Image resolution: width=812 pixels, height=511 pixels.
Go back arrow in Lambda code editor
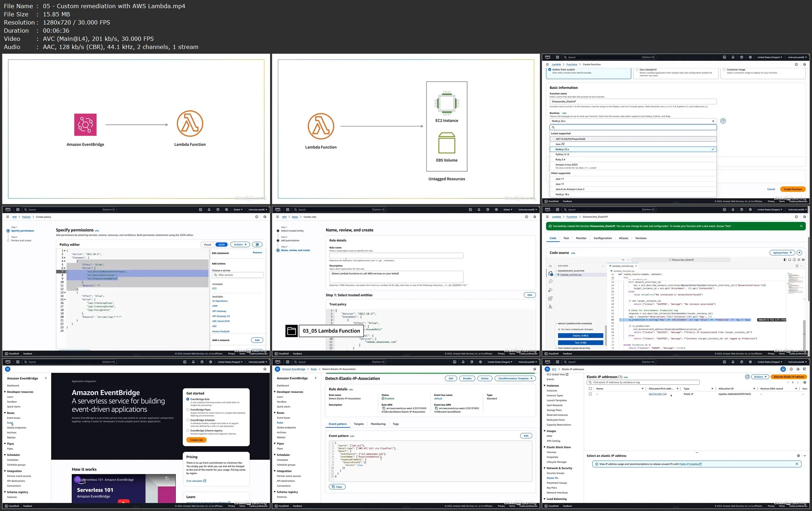click(x=623, y=260)
